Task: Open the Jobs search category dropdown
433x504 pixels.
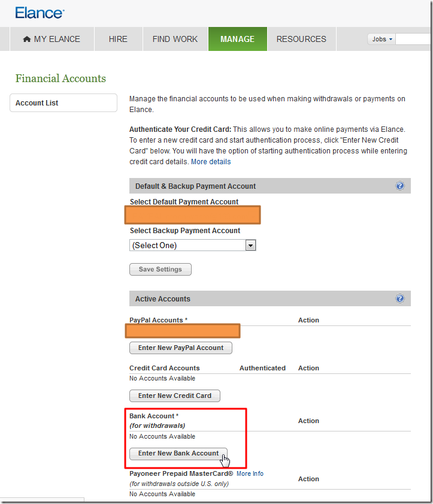Action: click(x=382, y=39)
